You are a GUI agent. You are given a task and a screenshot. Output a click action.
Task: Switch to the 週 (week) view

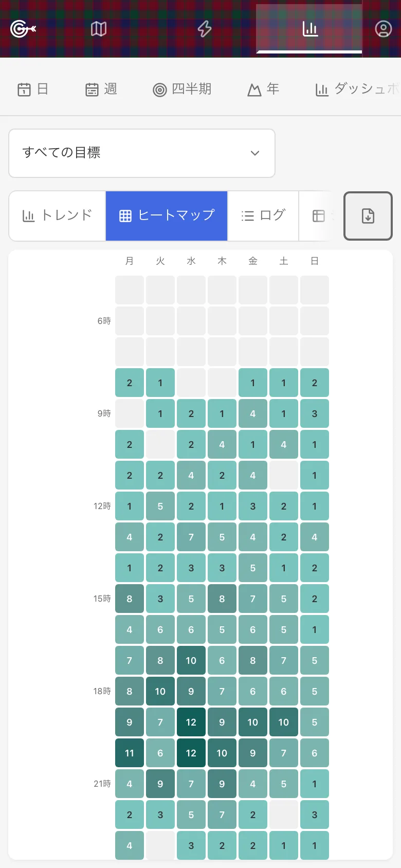coord(101,89)
